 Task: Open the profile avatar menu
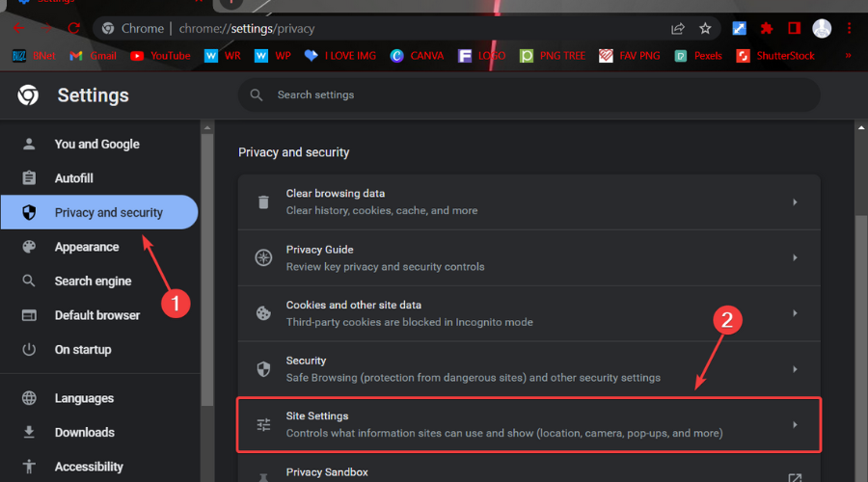pos(822,28)
